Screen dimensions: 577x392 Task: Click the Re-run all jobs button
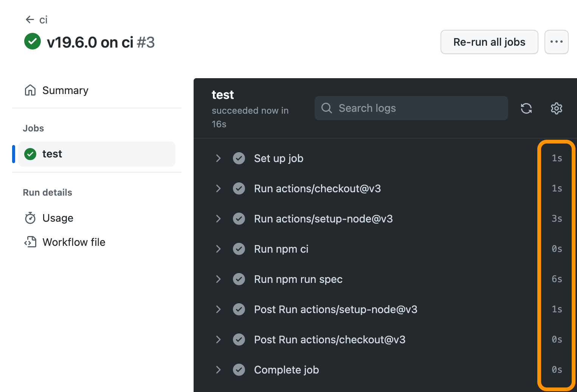(489, 42)
